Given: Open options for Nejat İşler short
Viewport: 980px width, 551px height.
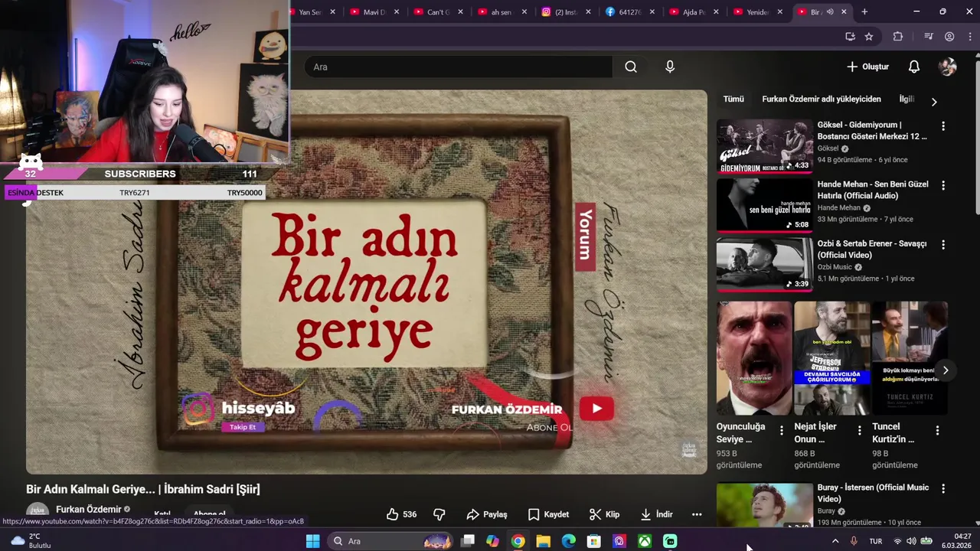Looking at the screenshot, I should [x=859, y=431].
